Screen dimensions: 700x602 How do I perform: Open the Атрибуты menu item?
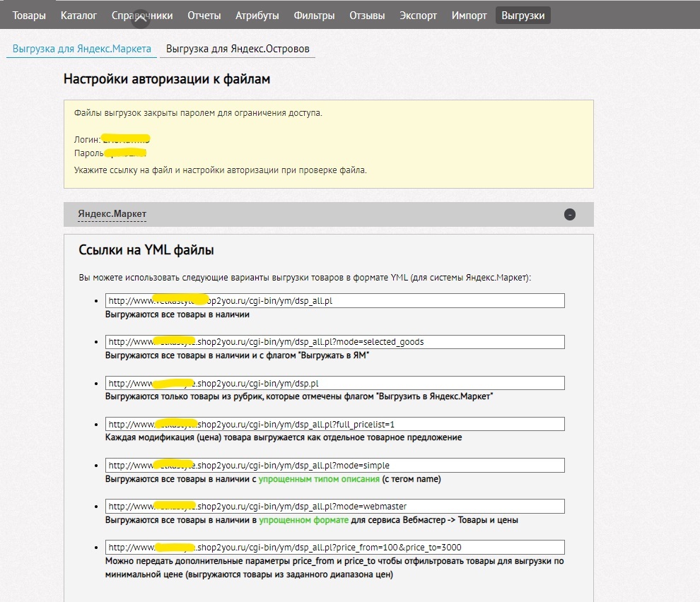pyautogui.click(x=257, y=16)
